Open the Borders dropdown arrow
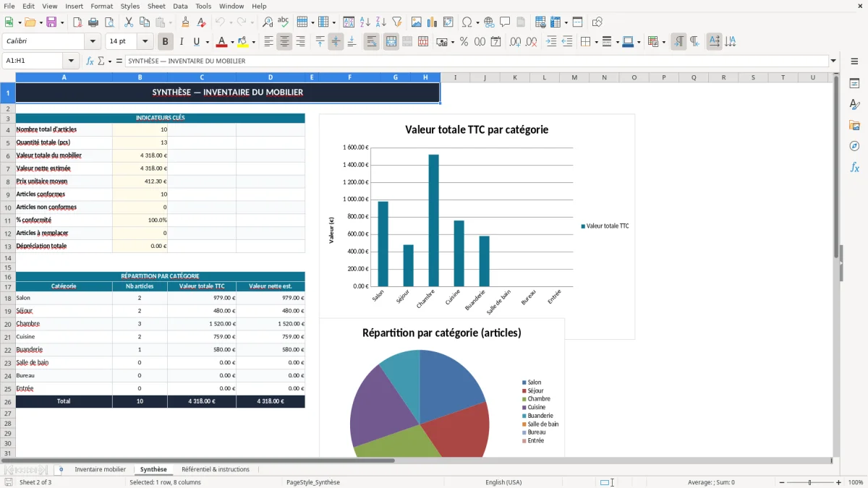The height and width of the screenshot is (488, 868). coord(595,42)
